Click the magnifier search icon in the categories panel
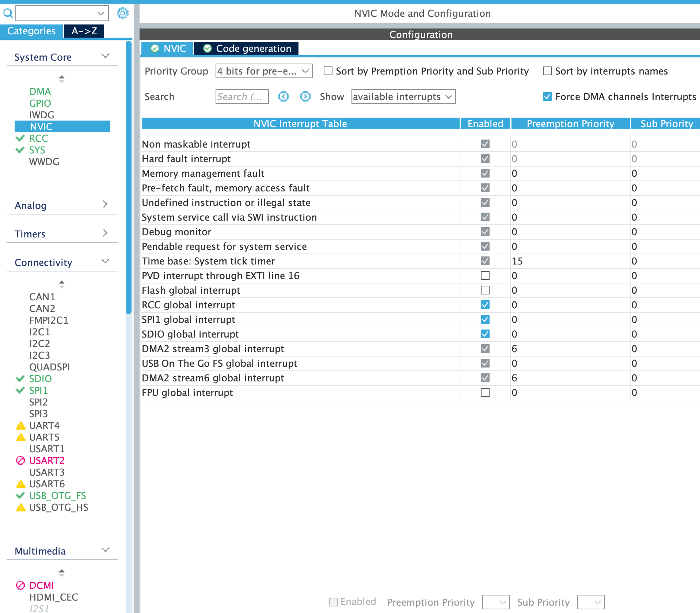This screenshot has height=613, width=700. [x=8, y=14]
